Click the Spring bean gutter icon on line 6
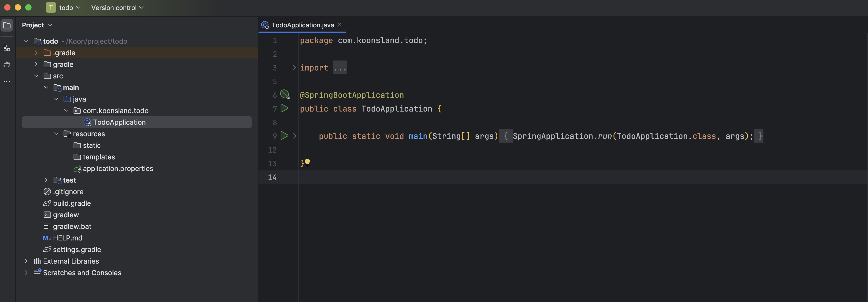 tap(285, 94)
